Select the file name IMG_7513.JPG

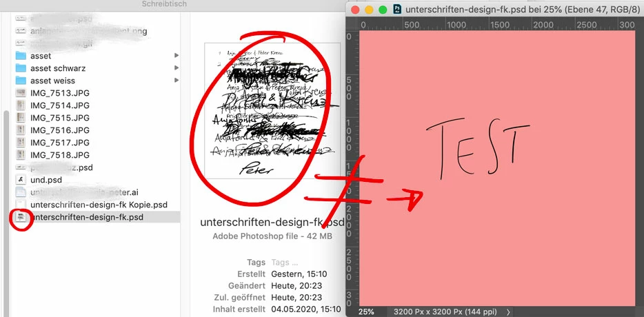(x=60, y=93)
